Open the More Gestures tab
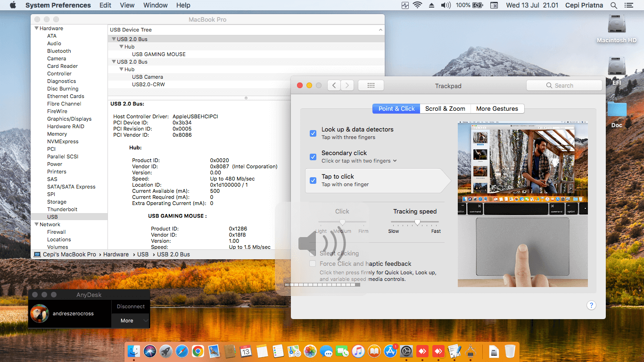Screen dimensions: 644x362 497,108
